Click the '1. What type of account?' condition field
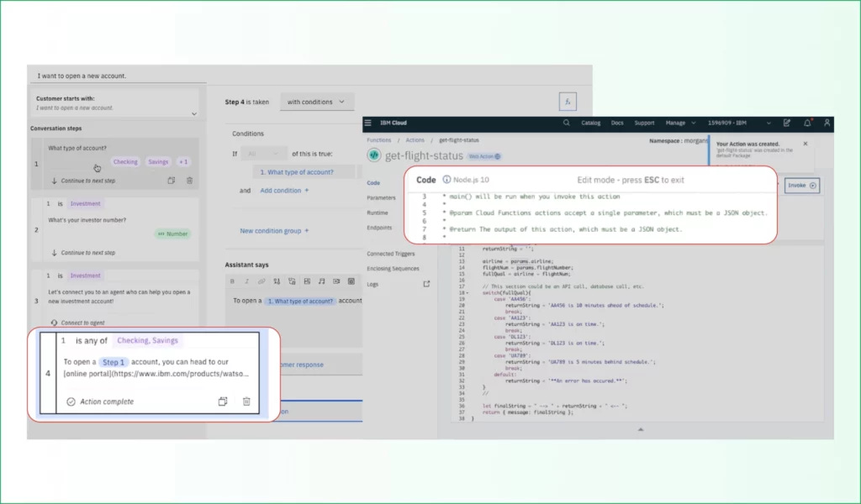Image resolution: width=861 pixels, height=504 pixels. click(x=304, y=172)
